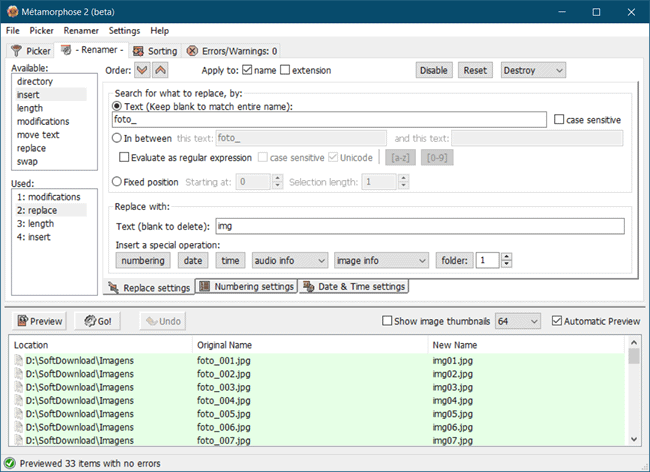Click the 'folder:' button
This screenshot has width=650, height=472.
454,261
